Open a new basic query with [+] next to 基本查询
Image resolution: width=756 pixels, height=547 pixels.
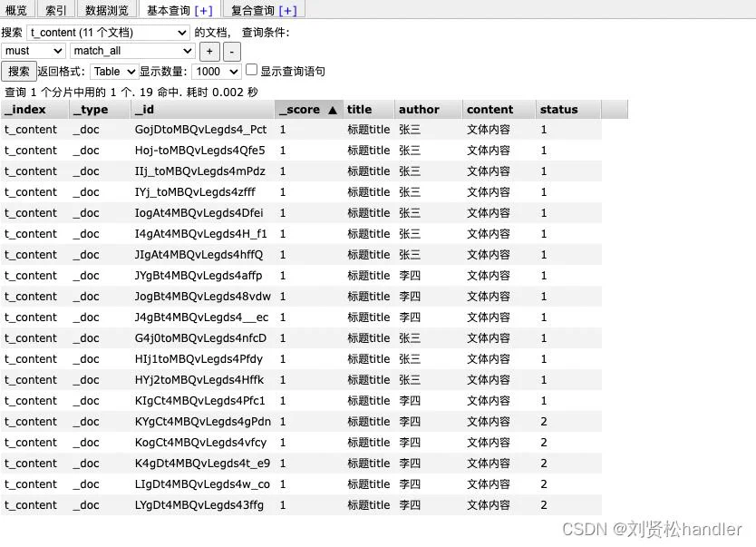pyautogui.click(x=203, y=10)
